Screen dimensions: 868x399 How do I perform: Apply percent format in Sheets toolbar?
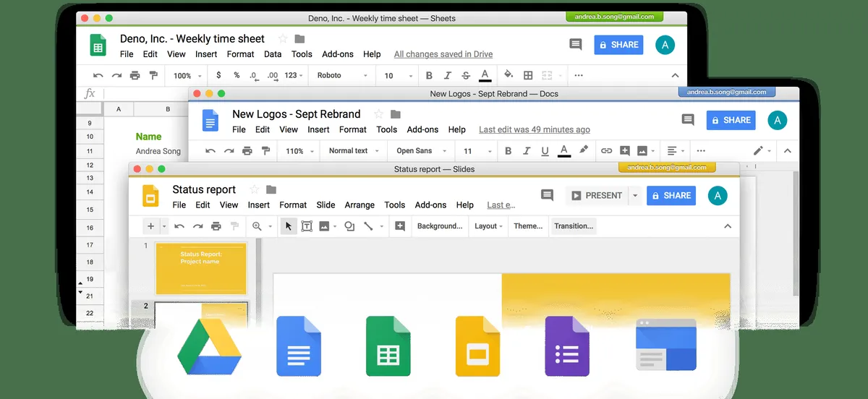pyautogui.click(x=237, y=75)
